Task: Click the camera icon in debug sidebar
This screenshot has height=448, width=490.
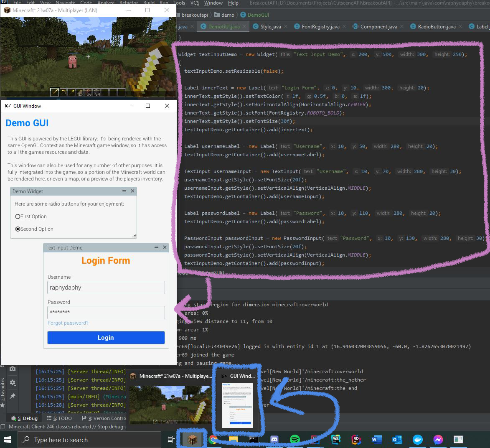Action: click(13, 369)
